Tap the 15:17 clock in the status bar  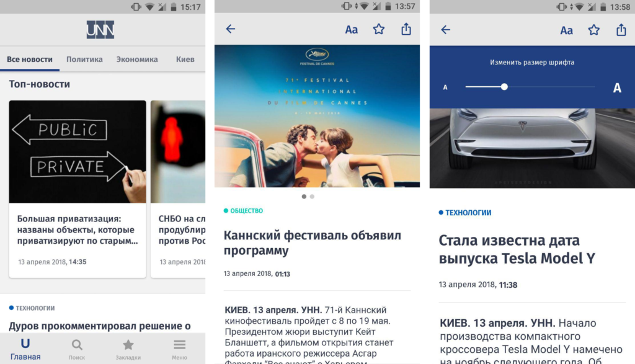[x=190, y=7]
